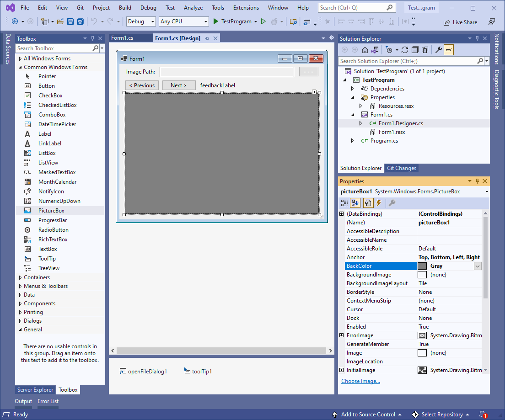The height and width of the screenshot is (420, 505).
Task: Click the BackgroundImage preview swatch
Action: tap(422, 275)
